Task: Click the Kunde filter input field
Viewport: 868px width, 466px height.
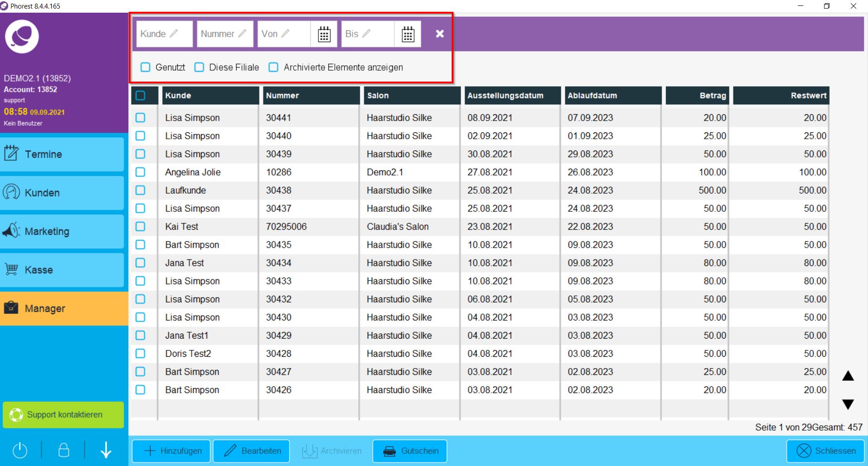Action: pyautogui.click(x=164, y=34)
